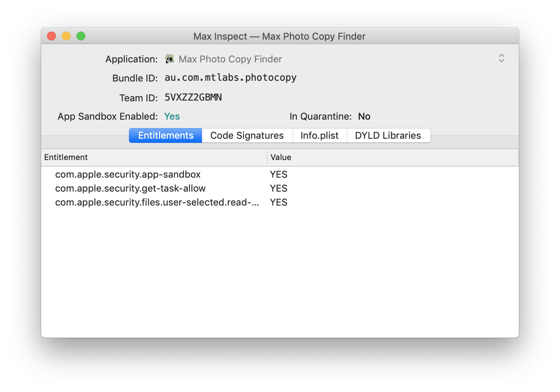Select the Entitlements tab
This screenshot has height=392, width=560.
coord(165,135)
